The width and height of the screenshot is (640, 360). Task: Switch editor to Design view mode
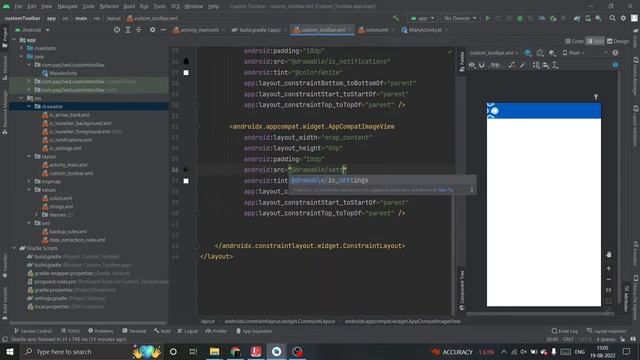[618, 41]
